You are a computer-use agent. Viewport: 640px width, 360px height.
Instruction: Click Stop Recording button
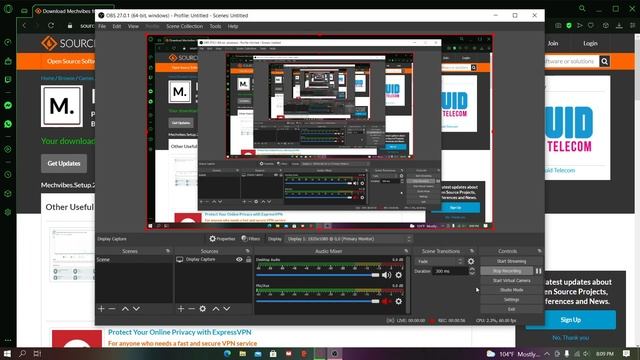click(x=507, y=271)
